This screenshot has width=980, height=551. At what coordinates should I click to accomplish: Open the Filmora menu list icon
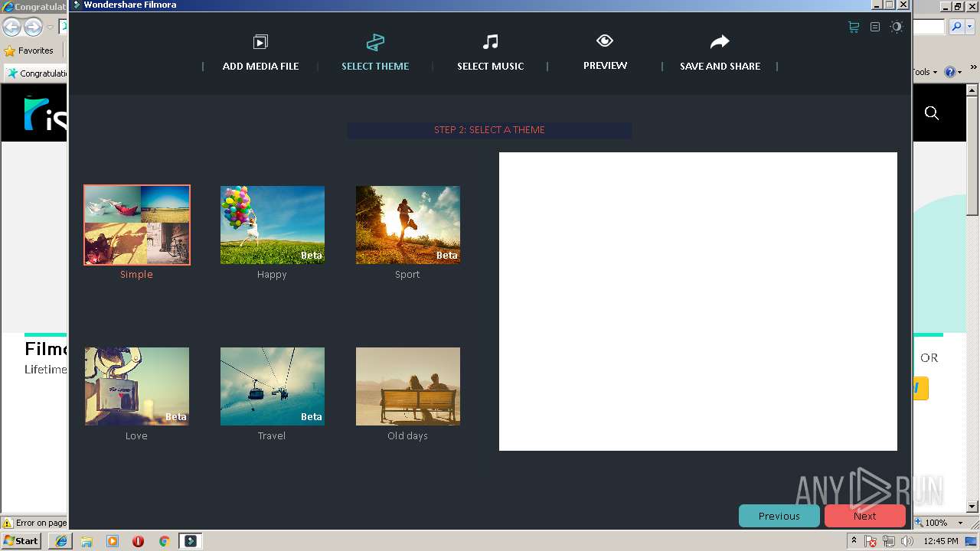click(875, 27)
